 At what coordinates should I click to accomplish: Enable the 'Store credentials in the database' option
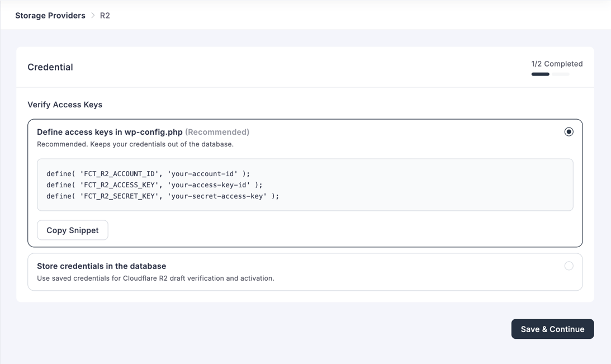pyautogui.click(x=569, y=267)
